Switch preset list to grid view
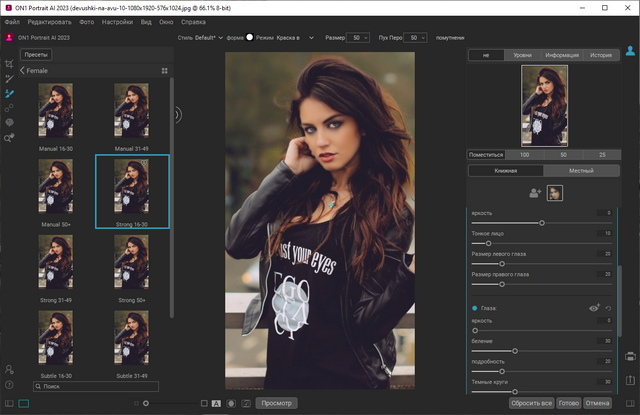Screen dimensions: 640x415 point(164,72)
